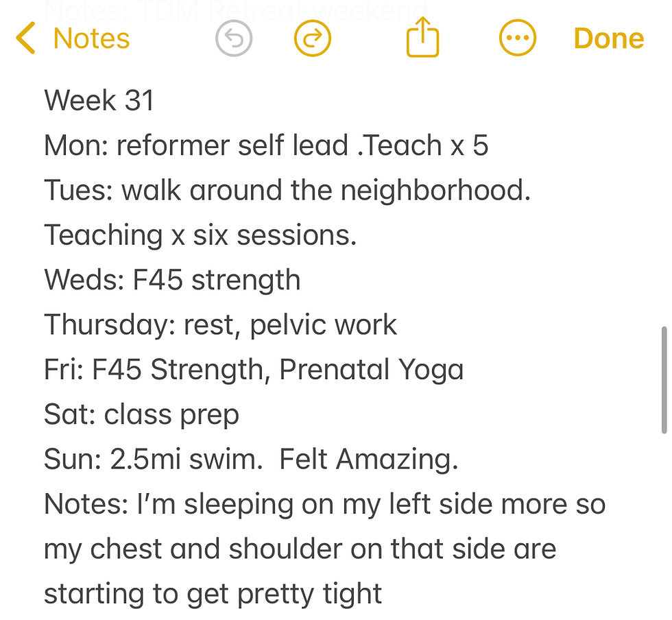Click the "Tues: walk around the neighborhood" line
This screenshot has height=620, width=672.
click(287, 191)
